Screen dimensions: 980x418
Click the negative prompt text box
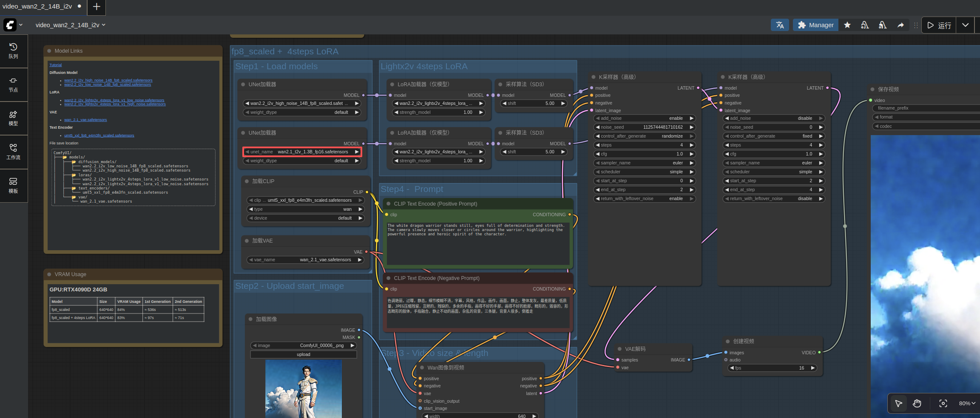pos(477,312)
